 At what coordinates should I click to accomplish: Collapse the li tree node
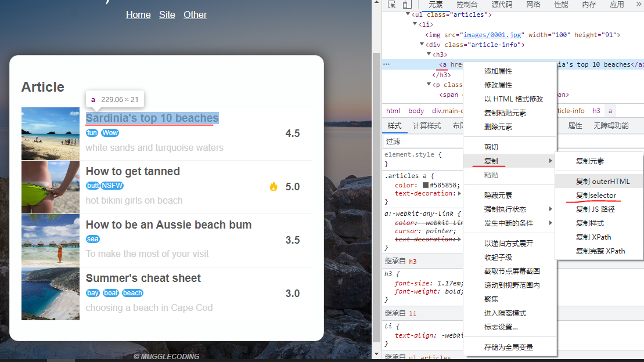click(x=415, y=24)
